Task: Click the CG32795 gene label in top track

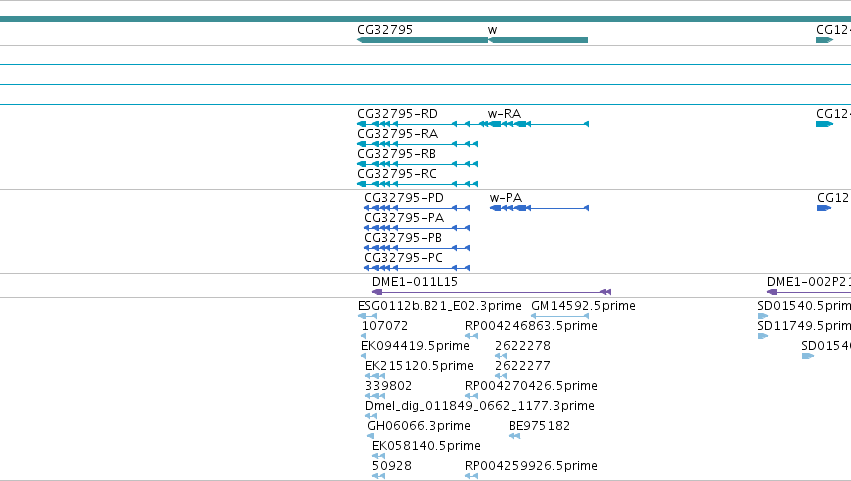Action: click(385, 30)
